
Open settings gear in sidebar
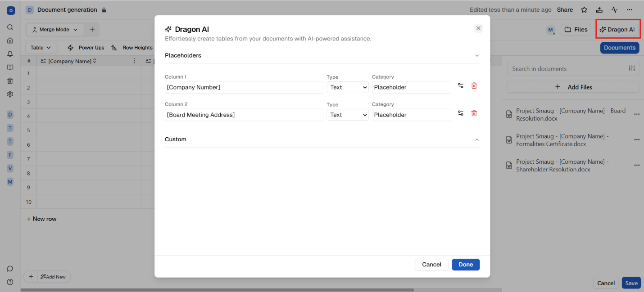click(10, 94)
